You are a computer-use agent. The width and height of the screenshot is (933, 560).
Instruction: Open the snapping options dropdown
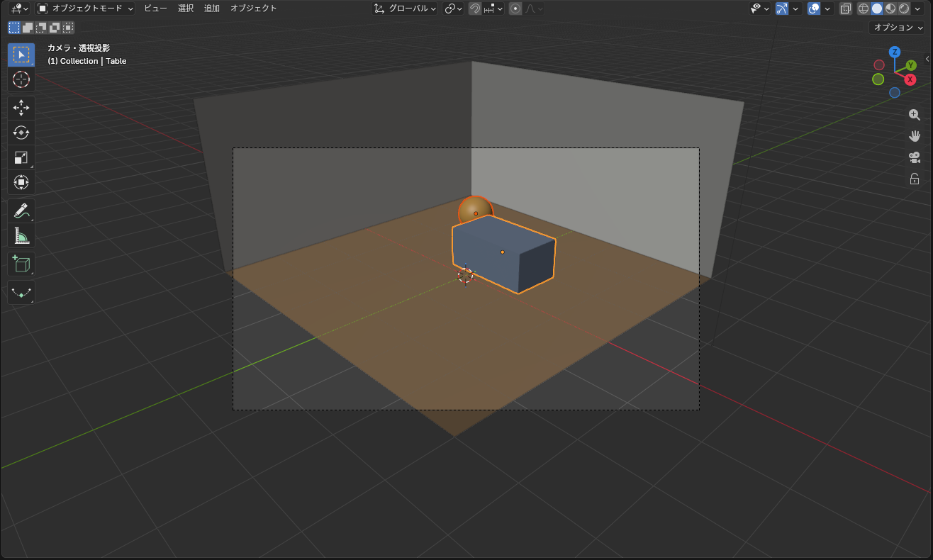tap(493, 9)
